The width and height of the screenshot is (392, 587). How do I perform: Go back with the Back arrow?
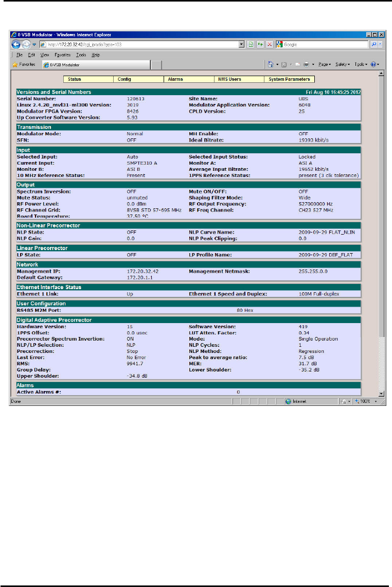point(16,45)
